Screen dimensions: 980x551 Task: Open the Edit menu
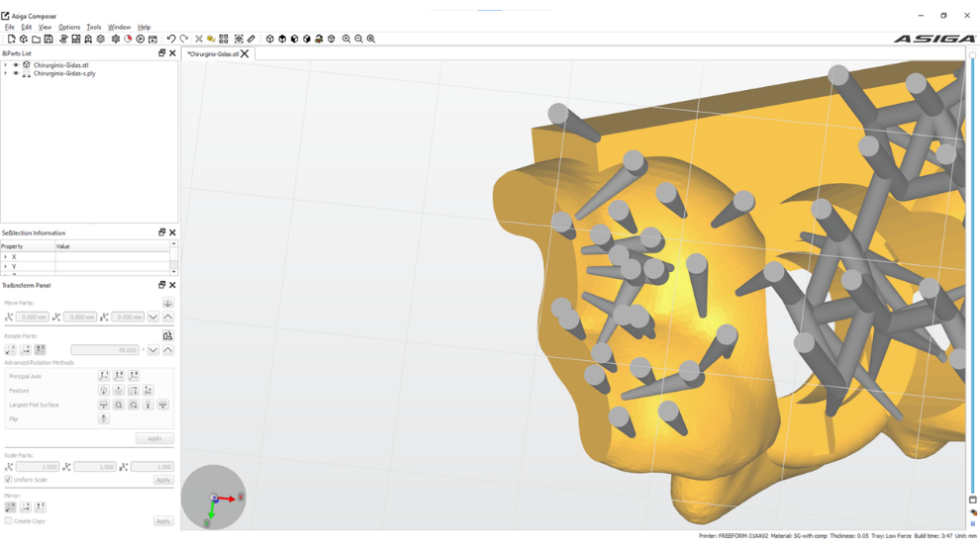[x=27, y=27]
